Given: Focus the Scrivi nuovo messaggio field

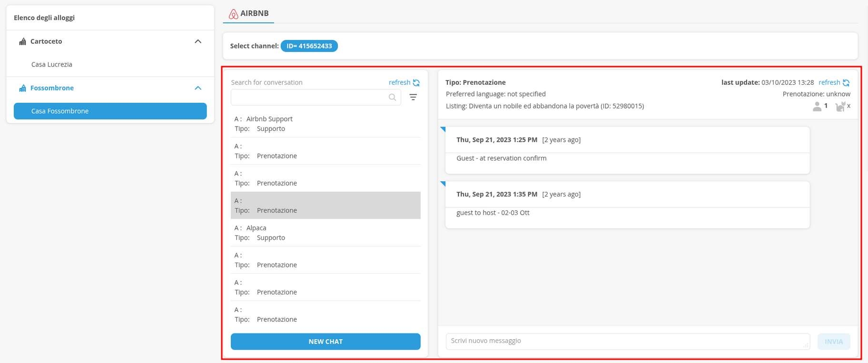Looking at the screenshot, I should pyautogui.click(x=627, y=341).
